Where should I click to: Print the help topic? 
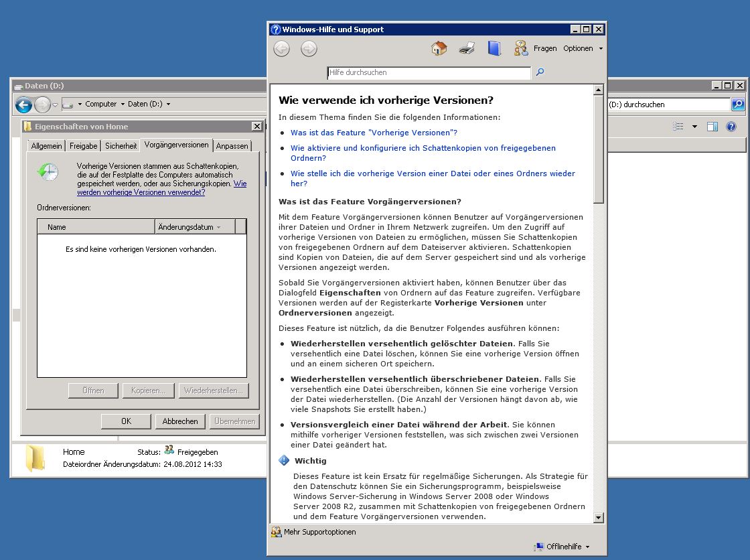tap(466, 48)
